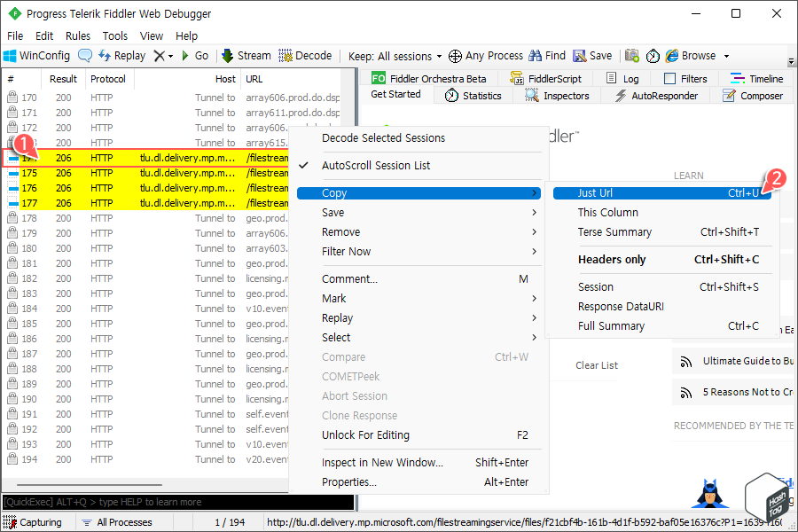This screenshot has width=798, height=532.
Task: Toggle the Decode toolbar button
Action: coord(305,56)
